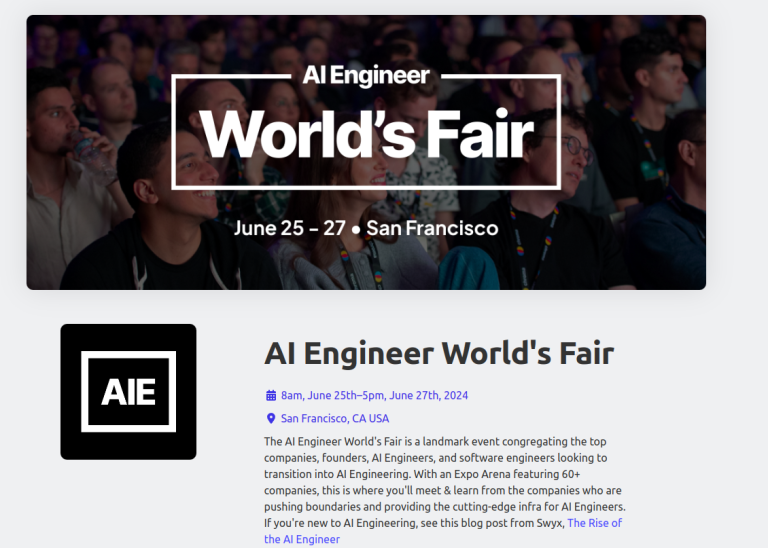Click the boxed "World's Fair" banner title
Image resolution: width=768 pixels, height=548 pixels.
click(x=366, y=133)
